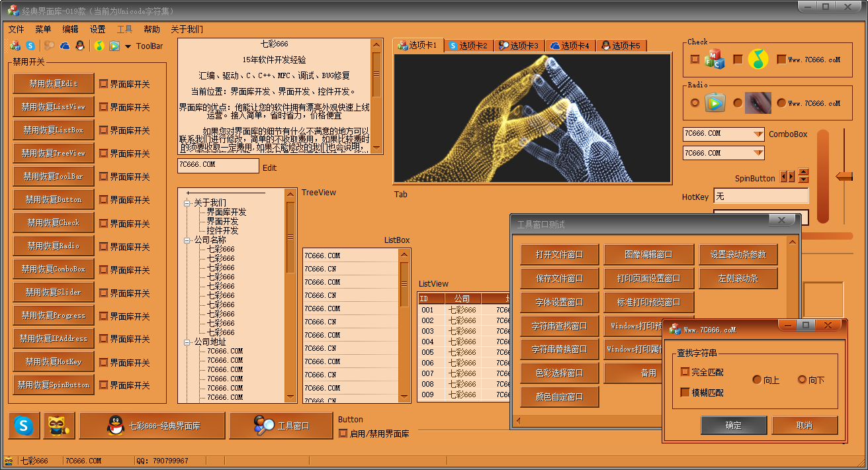Image resolution: width=868 pixels, height=470 pixels.
Task: Collapse the 关于我们 tree node
Action: point(187,203)
